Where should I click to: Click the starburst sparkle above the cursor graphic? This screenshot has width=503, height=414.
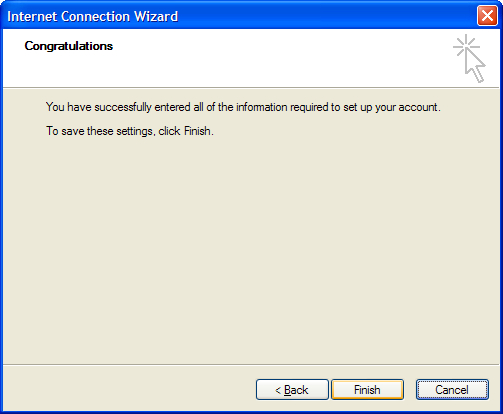(466, 46)
